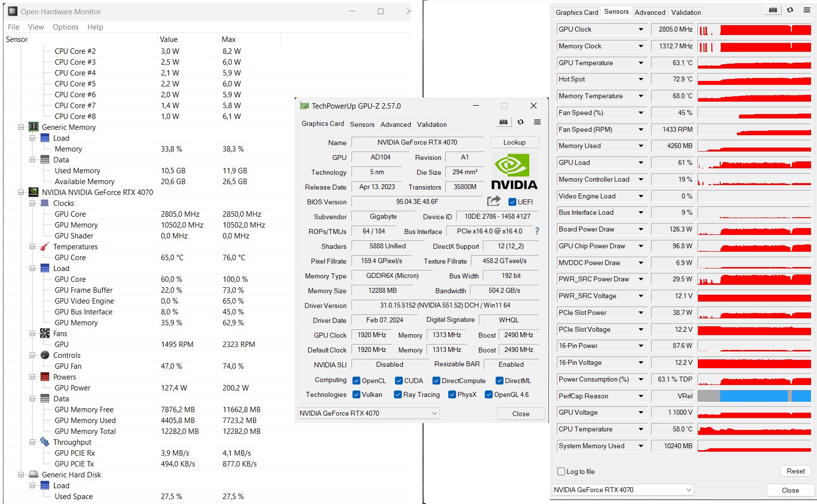Click the Clocks icon in the tree
This screenshot has width=817, height=504.
point(45,203)
